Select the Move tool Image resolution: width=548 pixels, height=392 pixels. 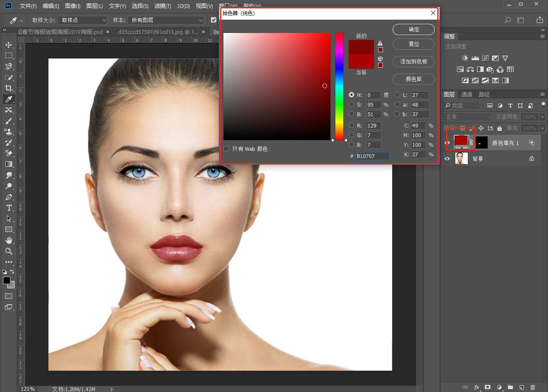[x=9, y=45]
